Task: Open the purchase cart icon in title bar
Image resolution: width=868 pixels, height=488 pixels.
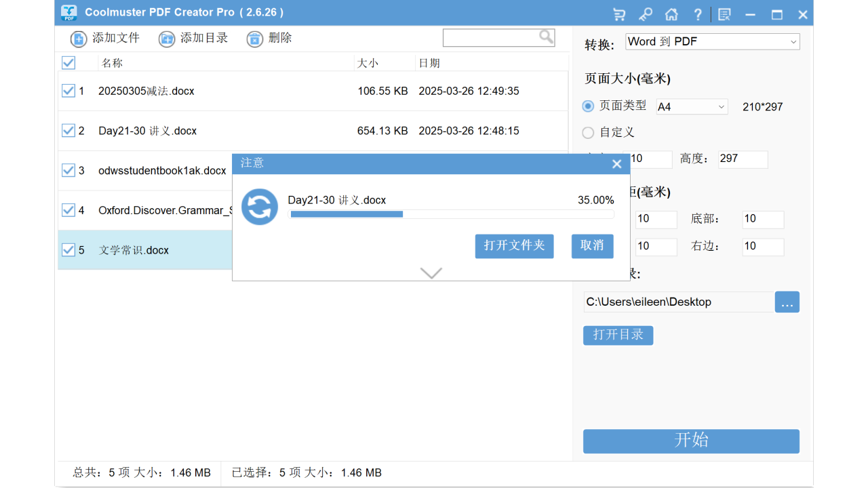Action: coord(618,14)
